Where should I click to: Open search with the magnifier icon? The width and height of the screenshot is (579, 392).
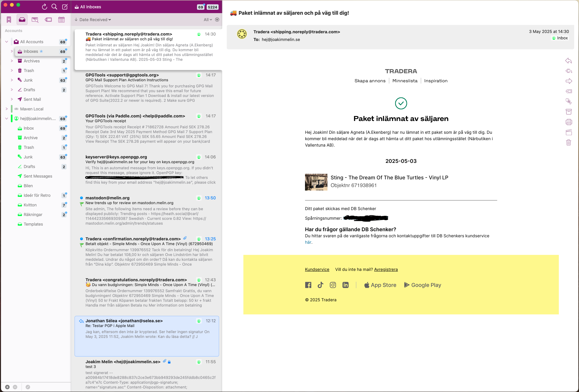pyautogui.click(x=54, y=7)
